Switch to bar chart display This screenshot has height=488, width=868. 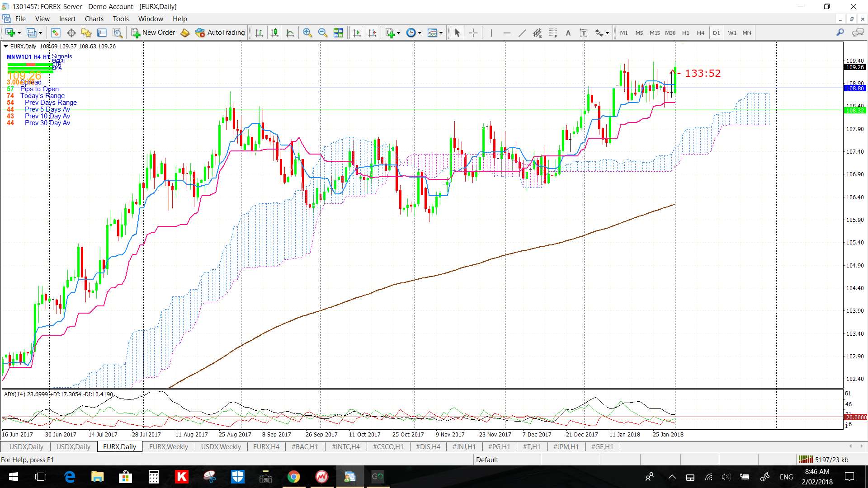pyautogui.click(x=259, y=33)
